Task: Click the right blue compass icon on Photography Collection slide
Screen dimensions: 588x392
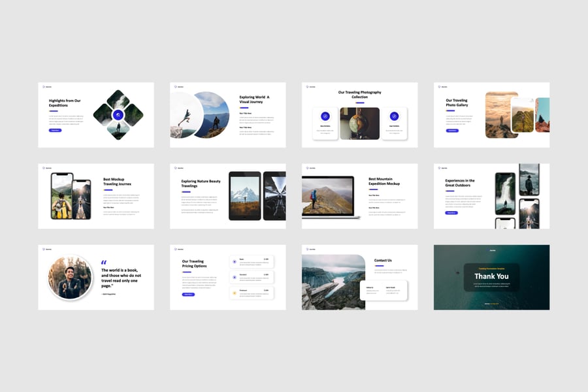Action: pyautogui.click(x=394, y=116)
